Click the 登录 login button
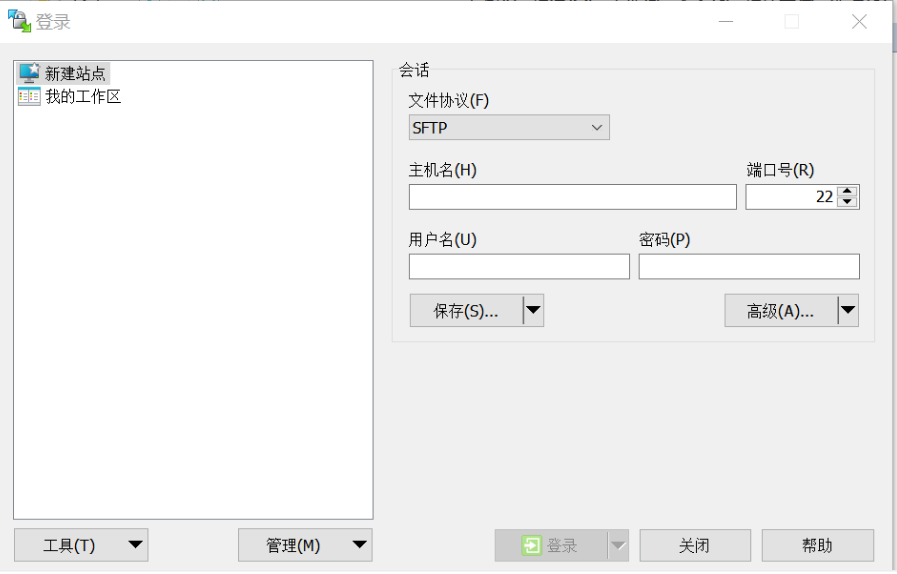 point(551,545)
